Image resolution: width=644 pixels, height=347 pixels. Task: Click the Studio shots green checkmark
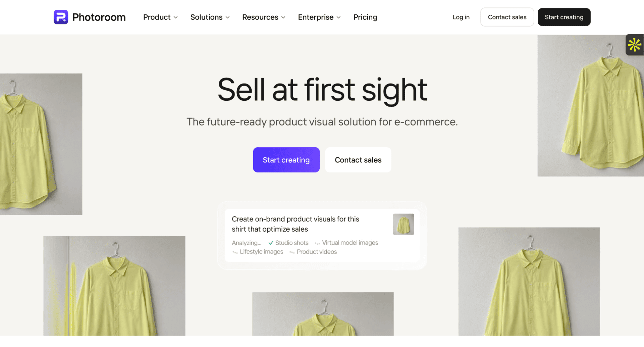coord(271,243)
